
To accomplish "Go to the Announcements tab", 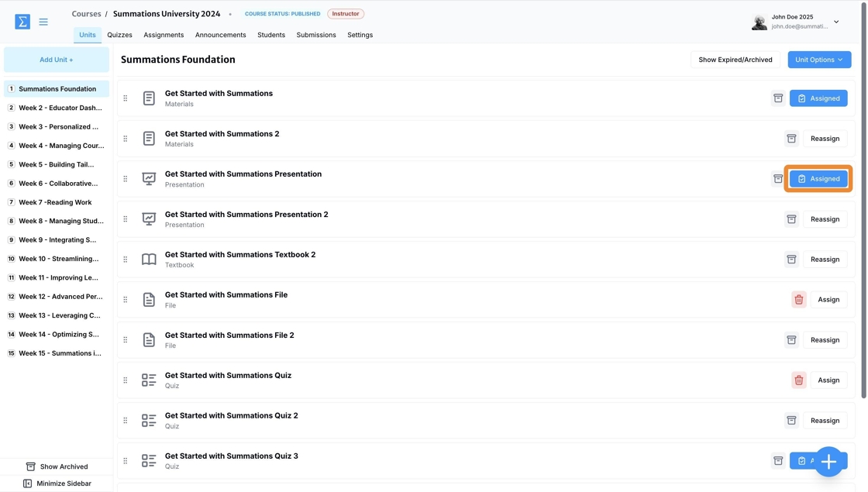I will (x=220, y=35).
